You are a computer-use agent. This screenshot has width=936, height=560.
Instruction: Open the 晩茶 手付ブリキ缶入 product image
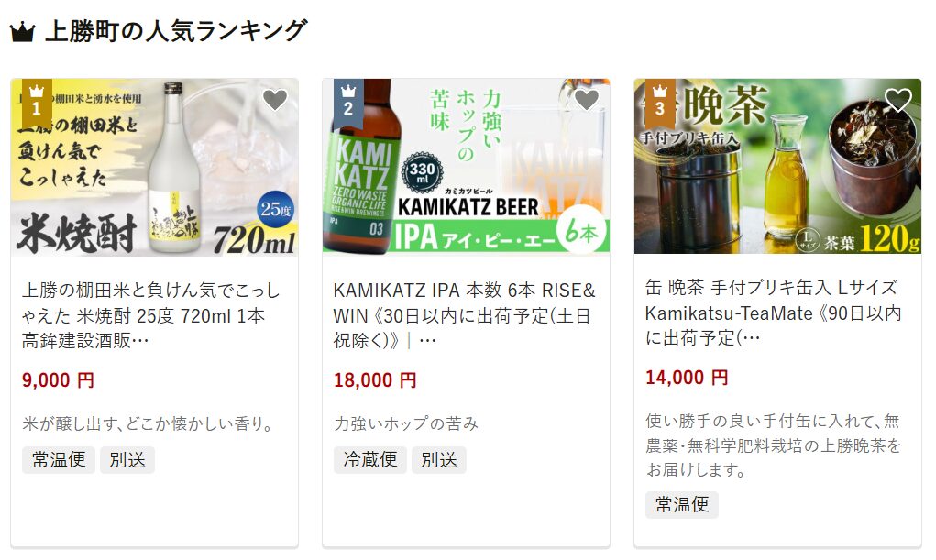[777, 166]
